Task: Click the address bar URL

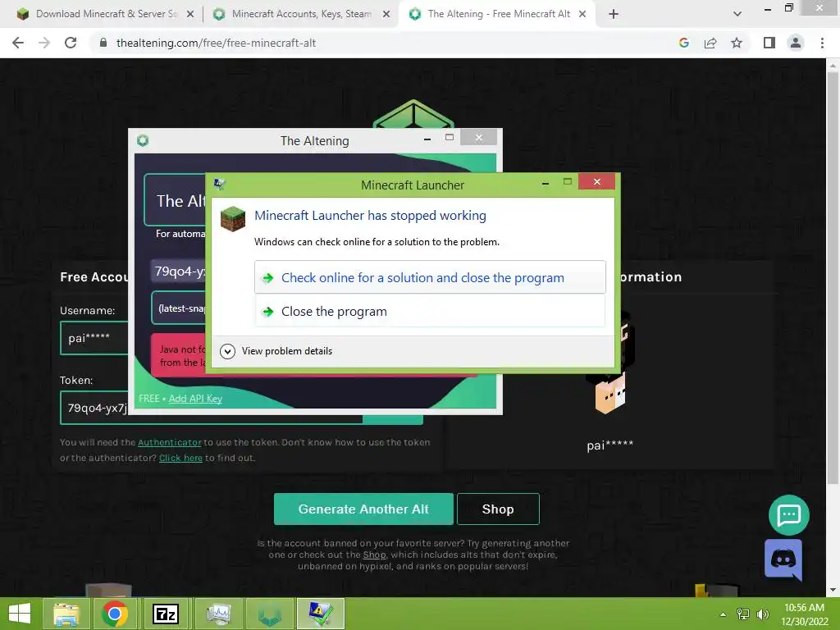Action: tap(216, 43)
